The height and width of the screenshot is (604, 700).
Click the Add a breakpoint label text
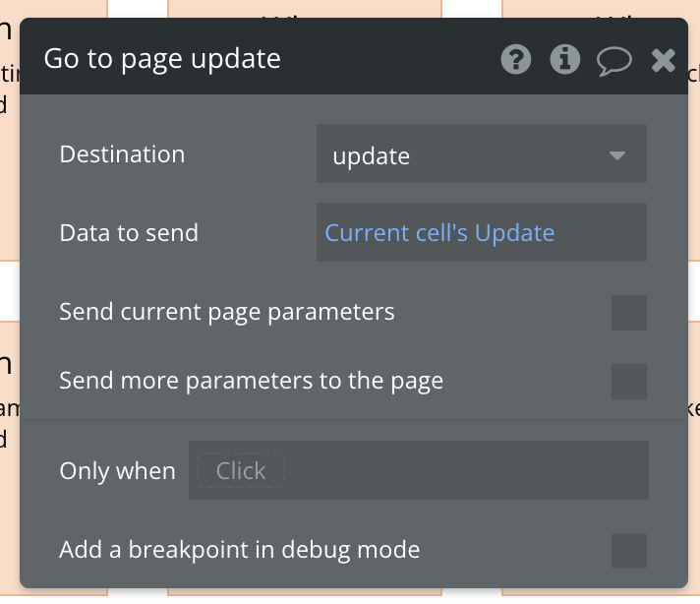click(x=239, y=550)
